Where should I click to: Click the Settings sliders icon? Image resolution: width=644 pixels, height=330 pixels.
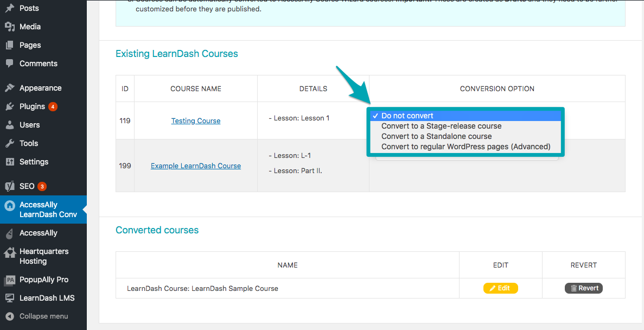click(10, 162)
